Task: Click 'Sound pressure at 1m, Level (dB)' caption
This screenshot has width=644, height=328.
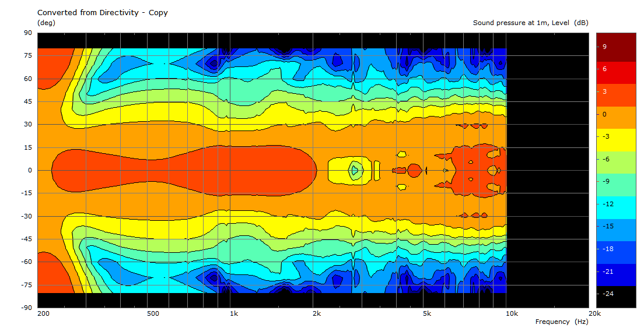Action: [x=530, y=23]
